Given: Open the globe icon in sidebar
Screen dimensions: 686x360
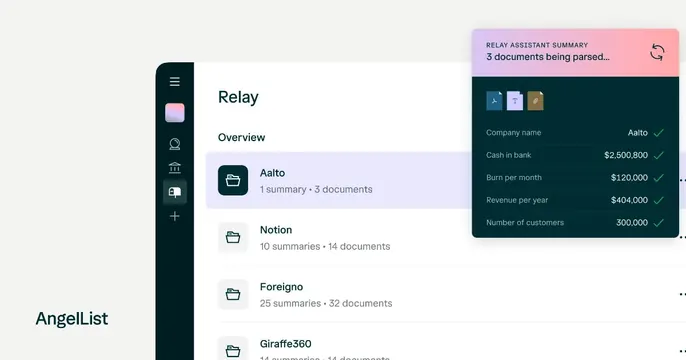Looking at the screenshot, I should pos(175,144).
